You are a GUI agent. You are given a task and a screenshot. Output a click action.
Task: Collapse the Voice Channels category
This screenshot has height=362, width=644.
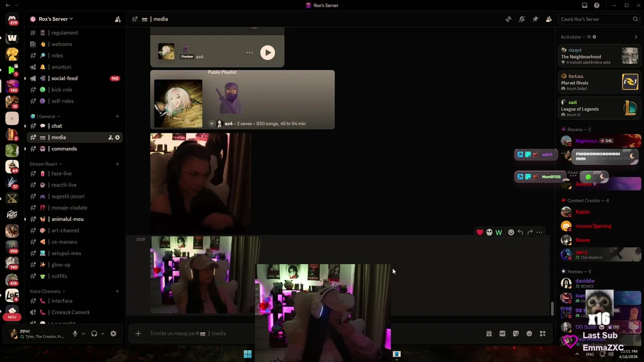[47, 291]
